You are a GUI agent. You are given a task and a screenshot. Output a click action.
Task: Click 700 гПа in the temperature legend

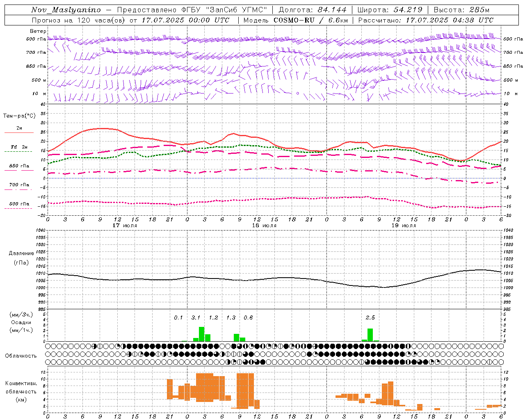19,185
